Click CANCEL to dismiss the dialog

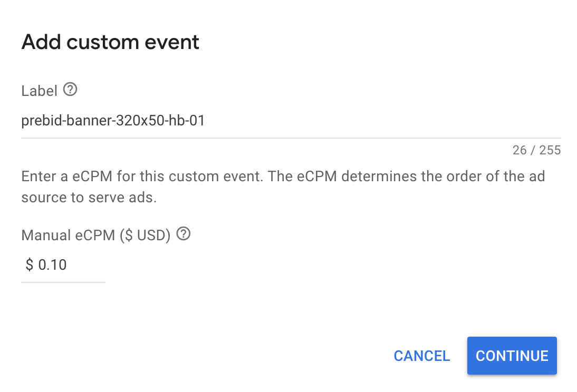click(421, 356)
